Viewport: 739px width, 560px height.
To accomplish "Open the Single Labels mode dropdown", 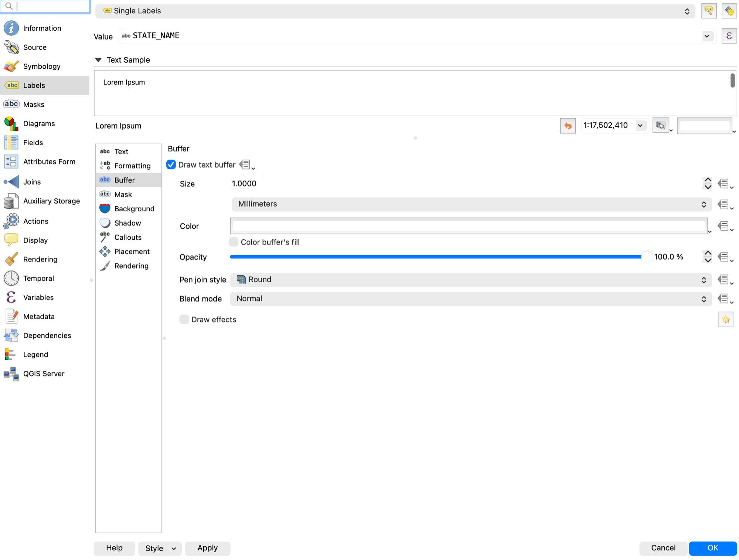I will 395,11.
